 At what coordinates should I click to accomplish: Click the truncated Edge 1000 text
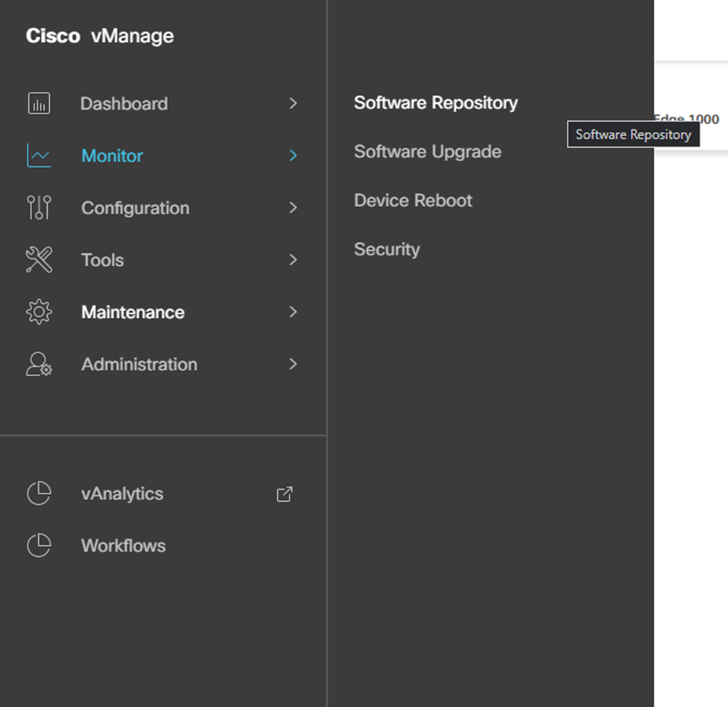688,119
